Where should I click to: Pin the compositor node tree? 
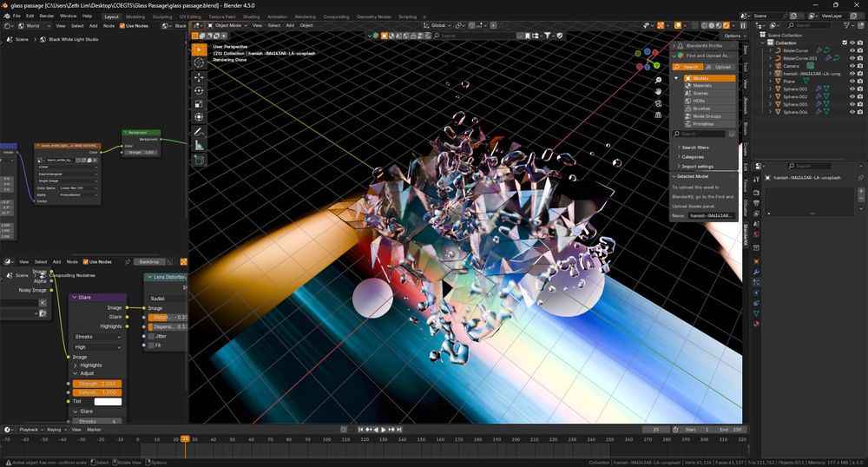pos(128,262)
